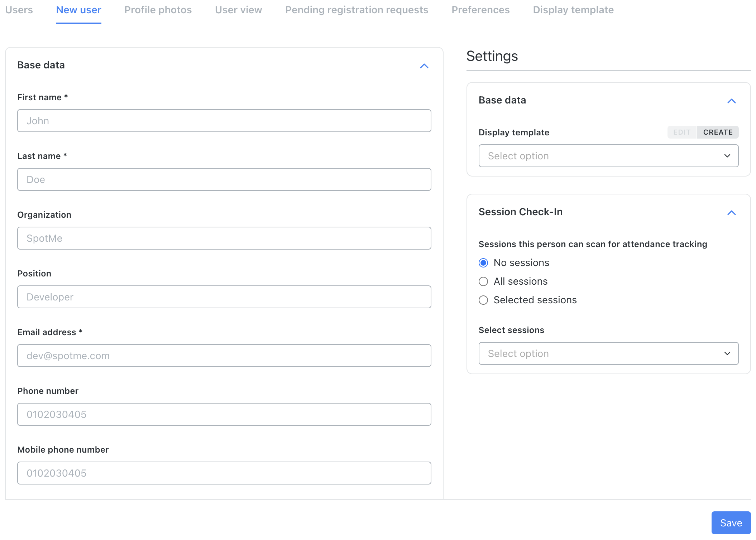Select the No sessions radio button
This screenshot has height=540, width=756.
tap(483, 263)
